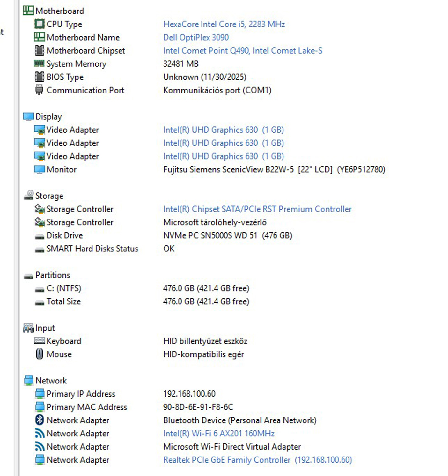The height and width of the screenshot is (476, 448).
Task: Click the CPU Type chip icon
Action: [x=40, y=24]
